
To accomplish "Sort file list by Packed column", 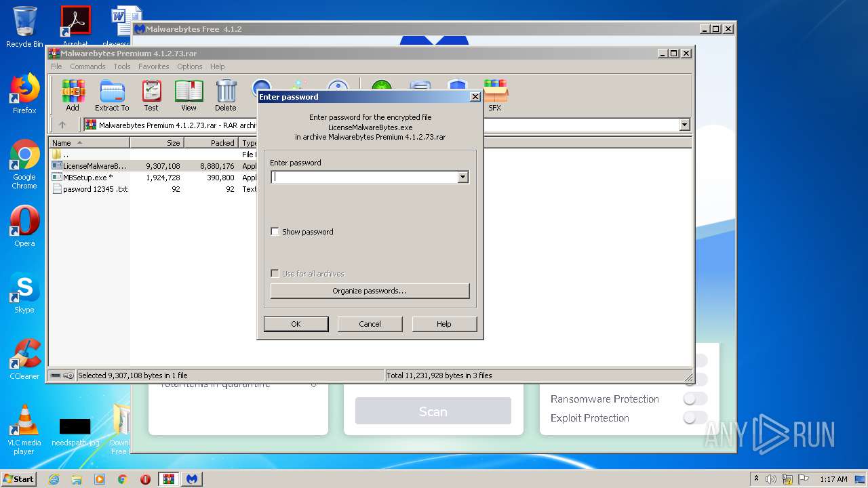I will [x=211, y=143].
